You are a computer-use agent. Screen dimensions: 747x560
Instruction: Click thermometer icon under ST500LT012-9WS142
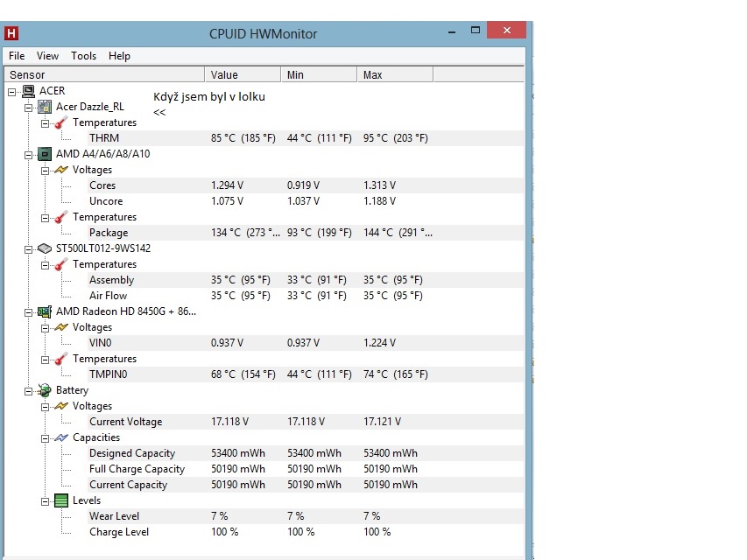[x=61, y=264]
